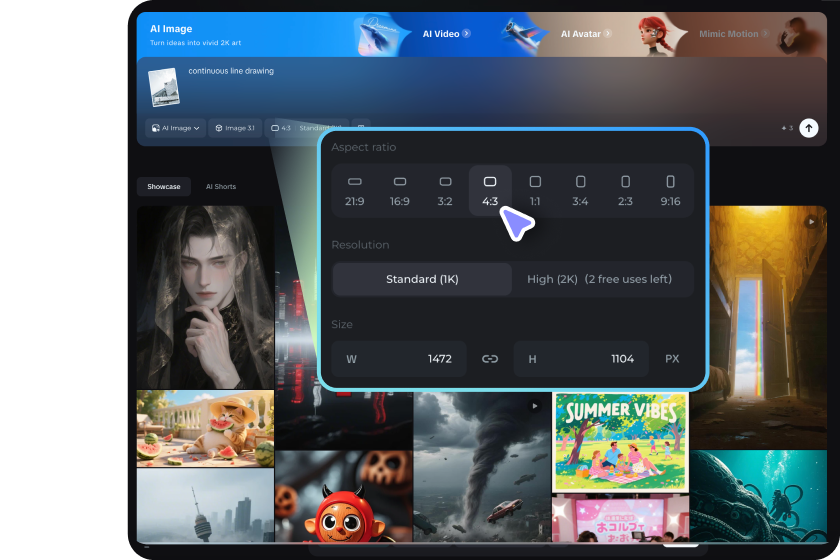Open the cat eating watermelon image
The image size is (840, 560).
[x=205, y=428]
